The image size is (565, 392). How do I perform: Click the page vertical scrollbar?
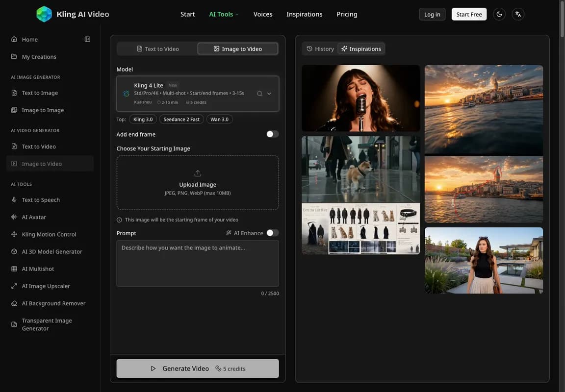562,19
